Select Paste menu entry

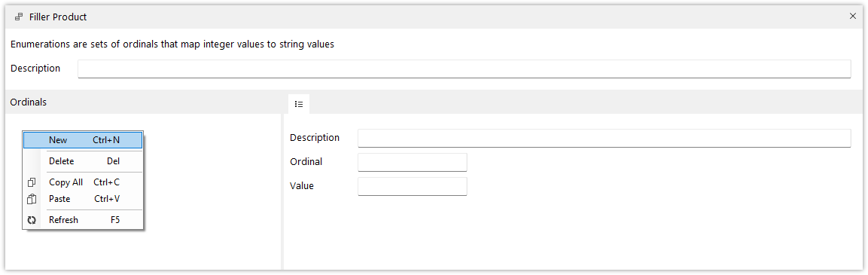pyautogui.click(x=83, y=199)
